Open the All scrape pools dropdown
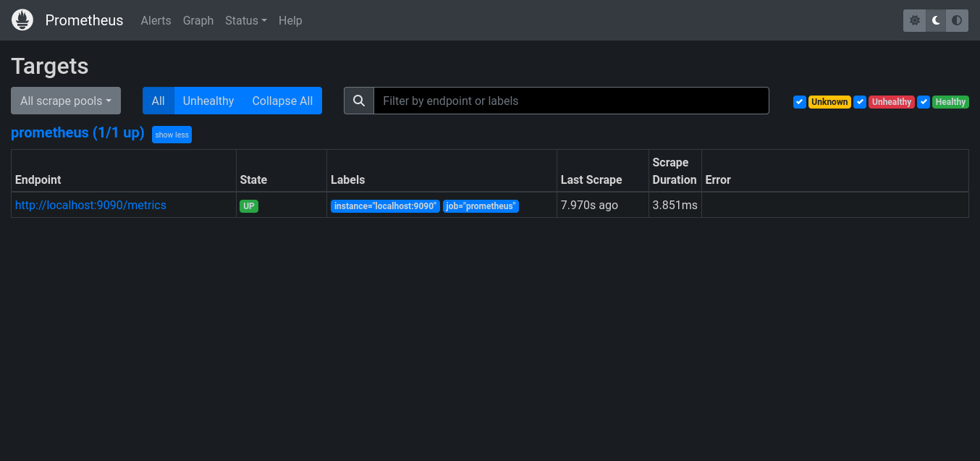Screen dimensions: 980x461 [x=65, y=101]
